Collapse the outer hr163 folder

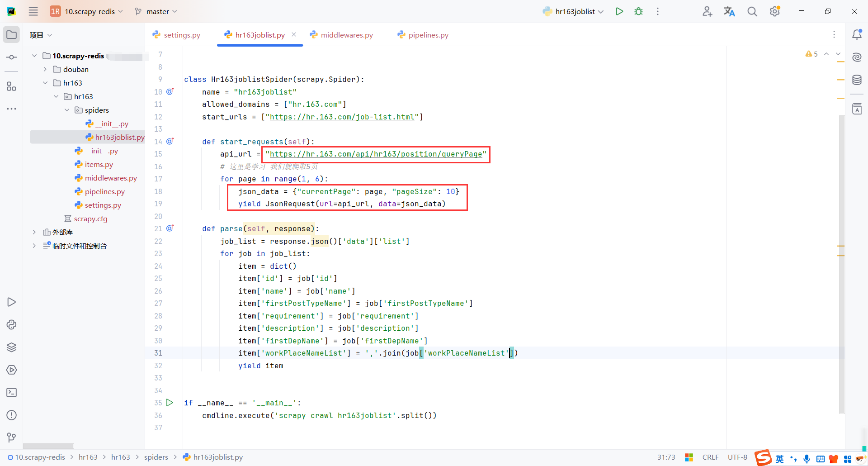coord(45,83)
